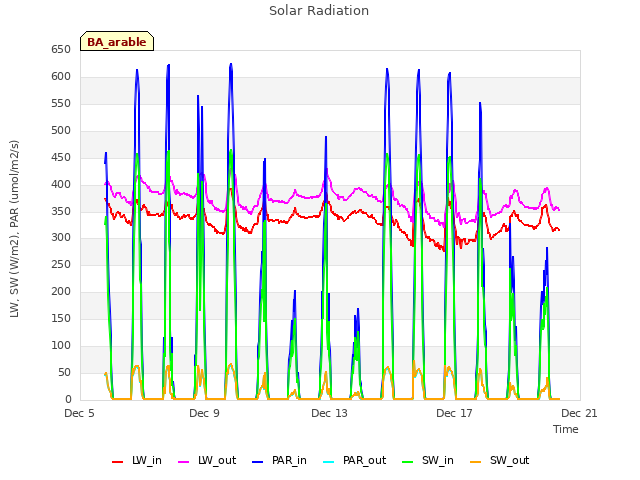This screenshot has height=480, width=640.
Task: Toggle the SW_in legend entry
Action: (x=428, y=461)
